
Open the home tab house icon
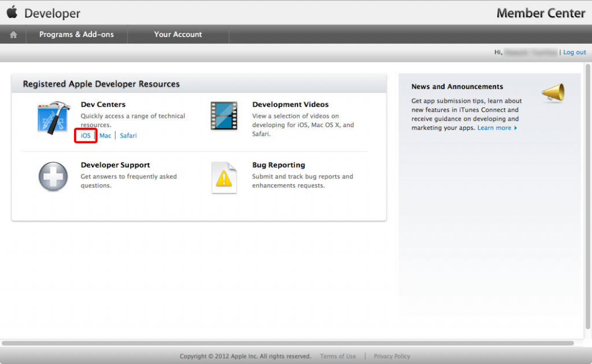tap(13, 34)
